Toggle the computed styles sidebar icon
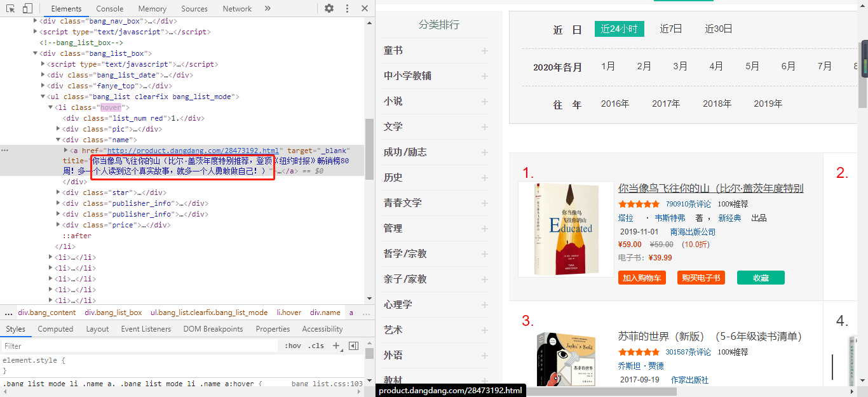 tap(354, 346)
